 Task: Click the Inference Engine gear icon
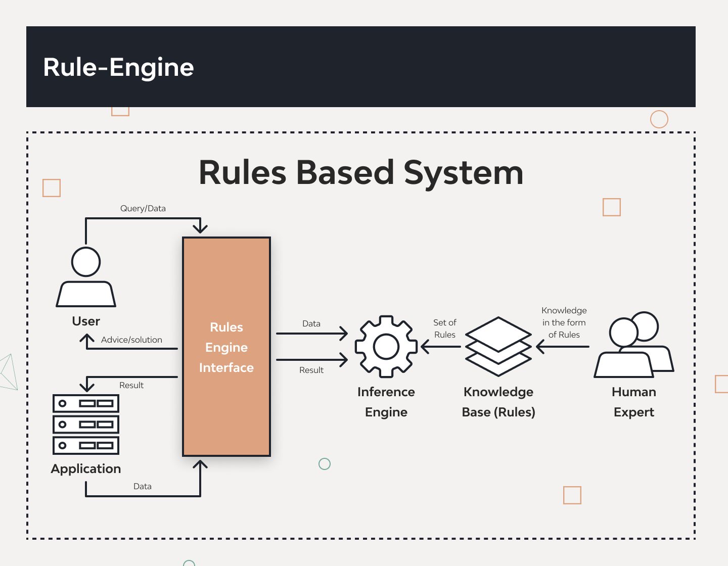[x=386, y=347]
